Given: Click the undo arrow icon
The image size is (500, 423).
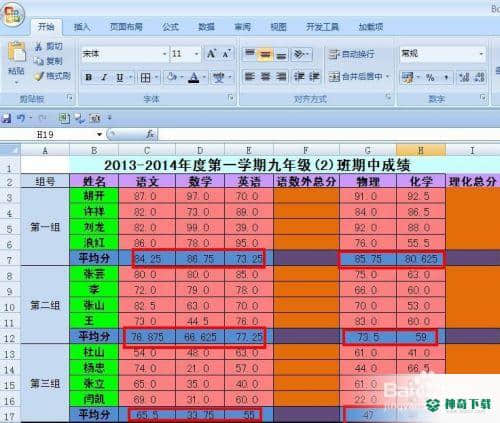Looking at the screenshot, I should [21, 118].
